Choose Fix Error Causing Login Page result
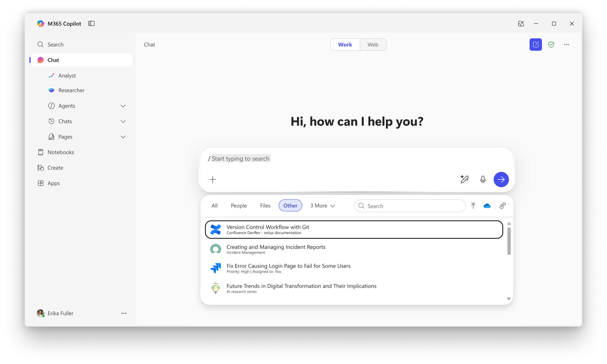 coord(354,268)
